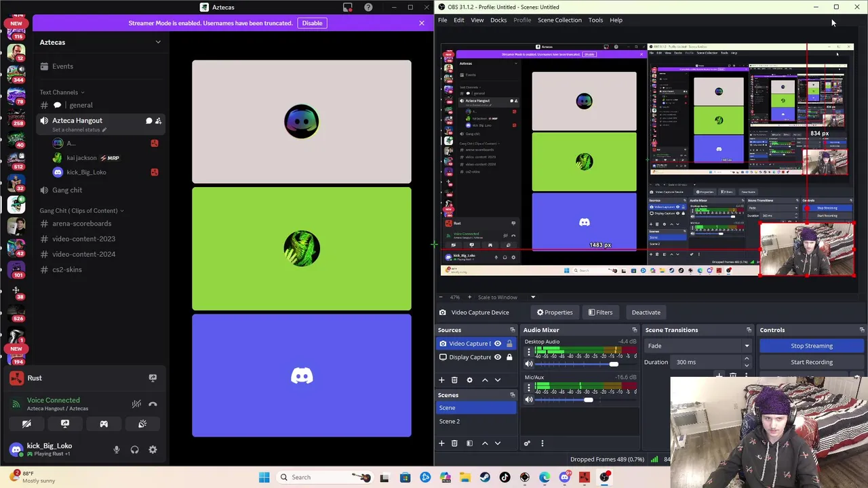Open the invite icon beside Azteca Hangout
The image size is (868, 488).
(x=158, y=121)
